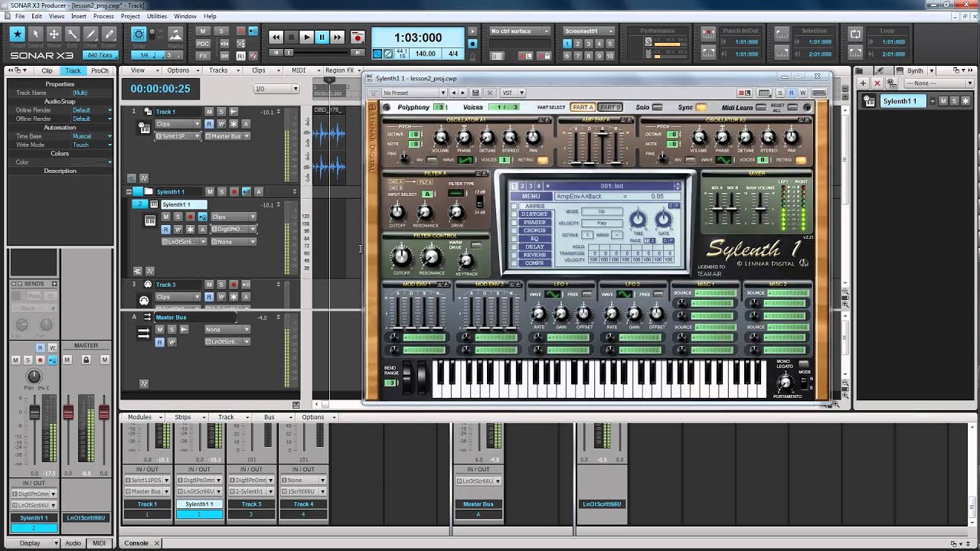Enable the REVERB effect checkbox in Sylenth1
Viewport: 980px width, 551px height.
(x=515, y=255)
